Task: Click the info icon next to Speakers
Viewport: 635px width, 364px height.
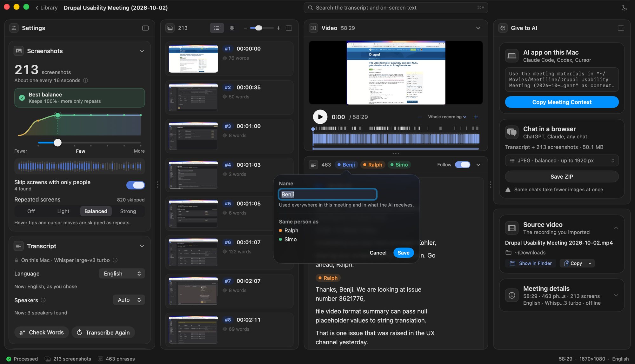Action: [x=43, y=300]
